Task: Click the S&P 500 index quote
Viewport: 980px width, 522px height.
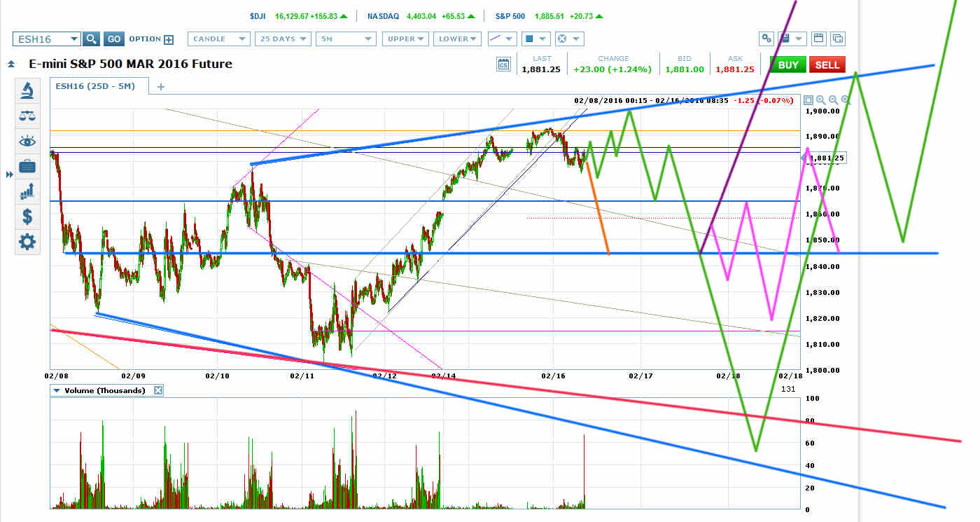Action: (549, 15)
